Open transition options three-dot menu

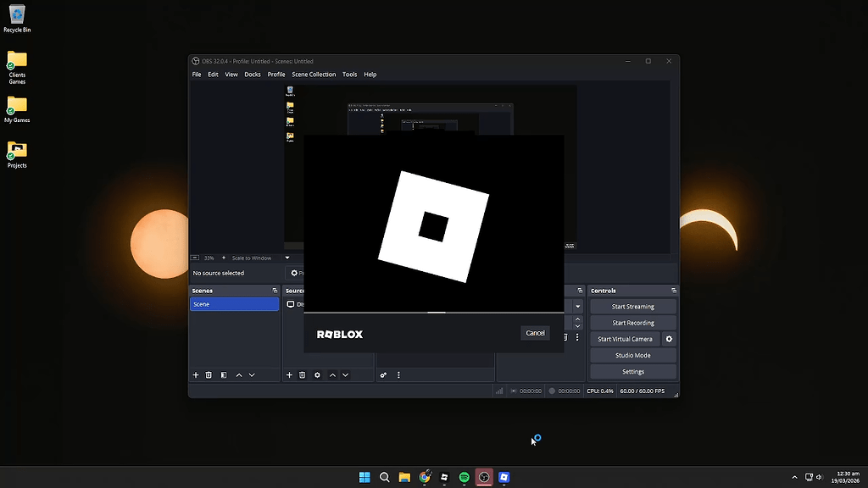[x=577, y=337]
